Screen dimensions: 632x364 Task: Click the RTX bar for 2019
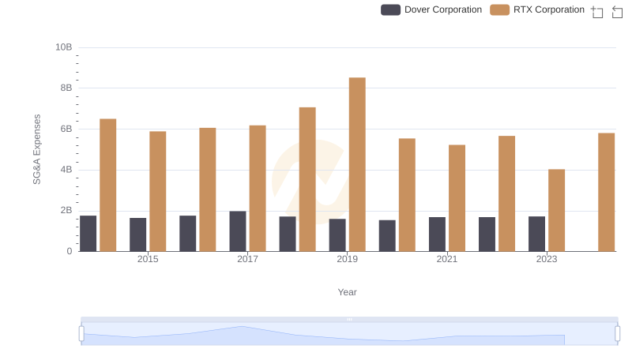click(357, 164)
